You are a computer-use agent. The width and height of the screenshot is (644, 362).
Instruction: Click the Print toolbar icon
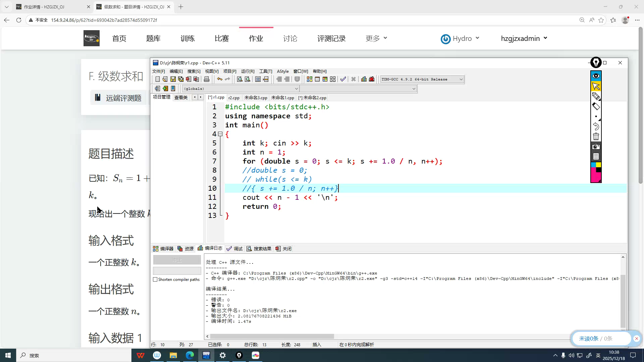pyautogui.click(x=207, y=79)
